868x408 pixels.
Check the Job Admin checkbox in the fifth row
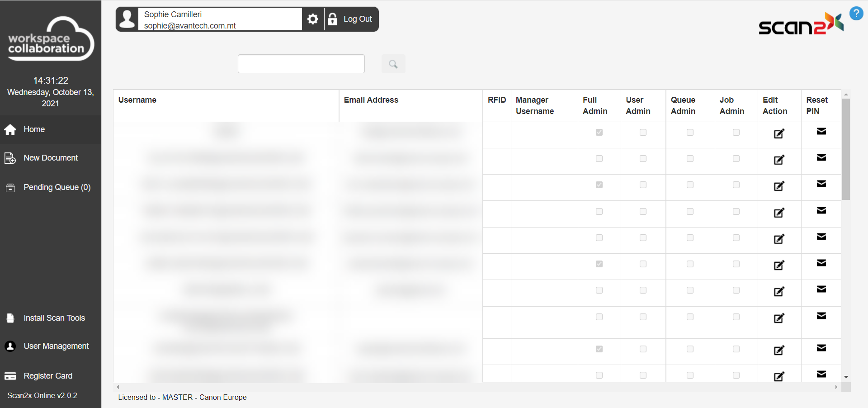[736, 238]
